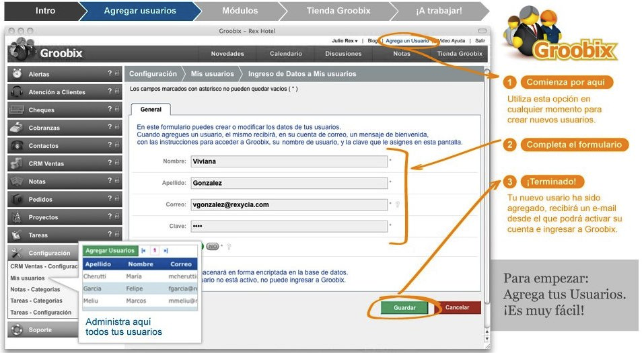Image resolution: width=644 pixels, height=353 pixels.
Task: Select the General tab
Action: [151, 110]
